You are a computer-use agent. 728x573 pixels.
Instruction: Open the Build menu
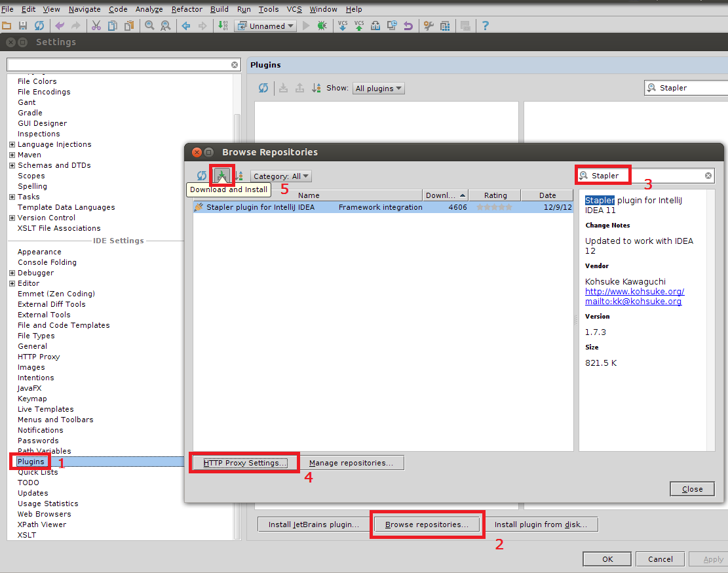point(219,9)
